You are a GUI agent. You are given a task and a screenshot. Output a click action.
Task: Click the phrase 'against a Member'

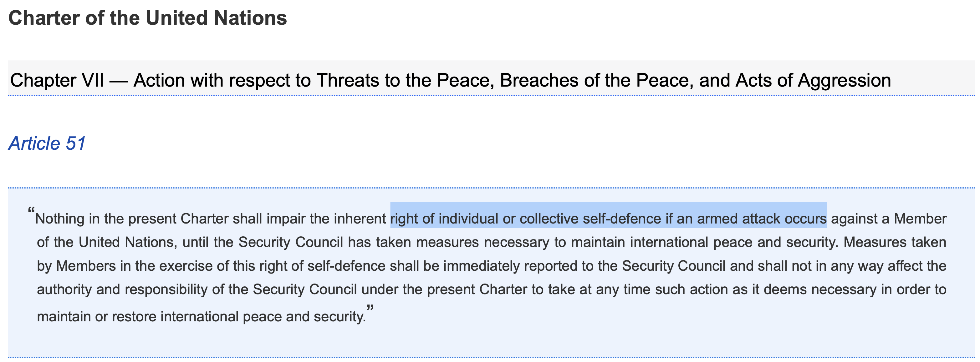point(889,219)
